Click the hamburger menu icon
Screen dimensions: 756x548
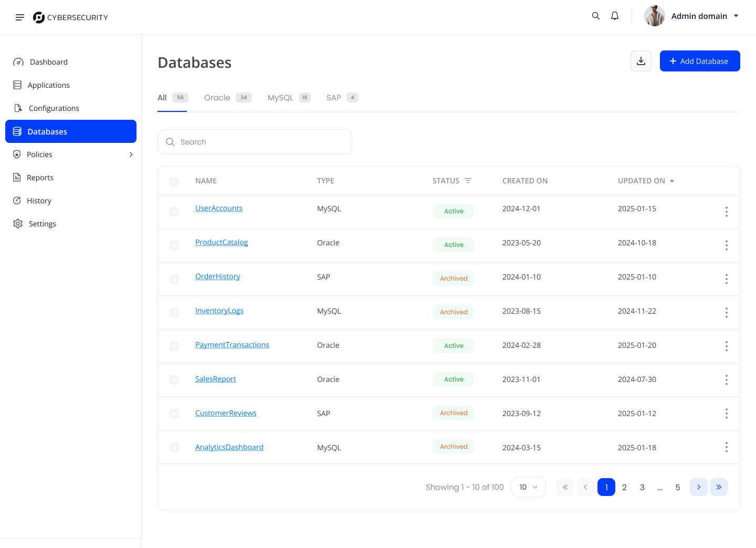pyautogui.click(x=20, y=17)
